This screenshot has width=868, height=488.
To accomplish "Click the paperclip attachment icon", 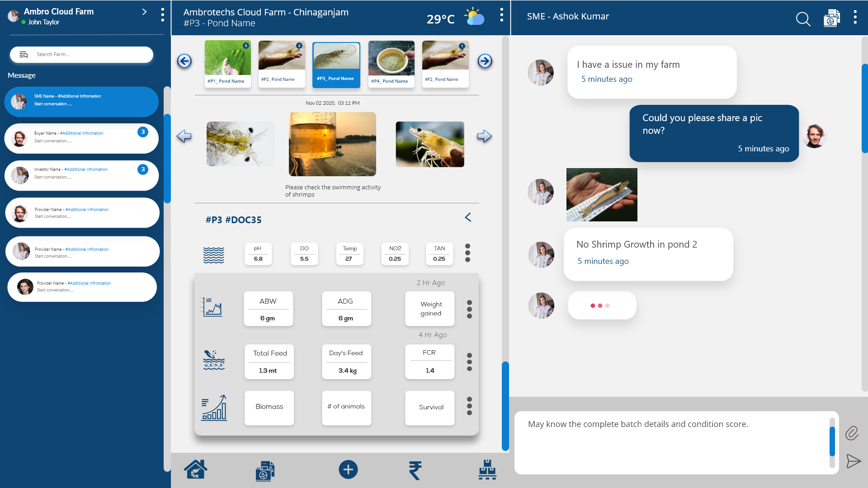I will click(852, 433).
